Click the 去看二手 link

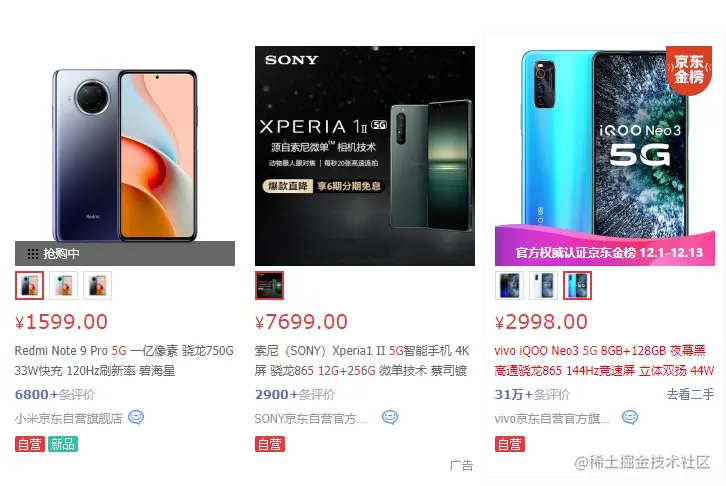coord(690,394)
